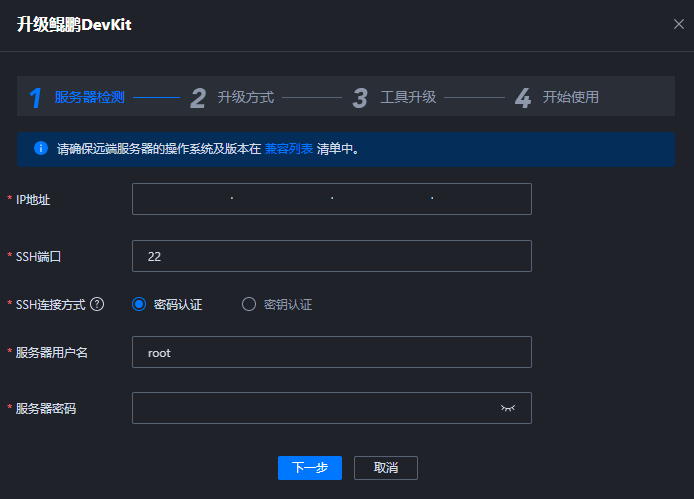Toggle password visibility eye icon
Image resolution: width=694 pixels, height=499 pixels.
508,408
